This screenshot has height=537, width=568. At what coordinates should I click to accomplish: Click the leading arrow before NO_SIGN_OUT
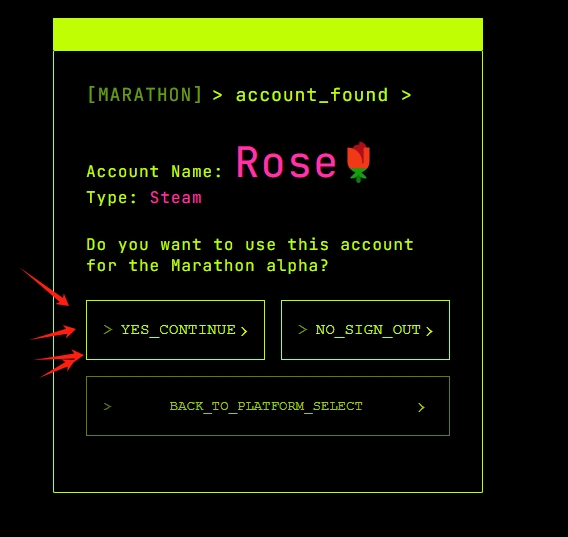point(302,329)
